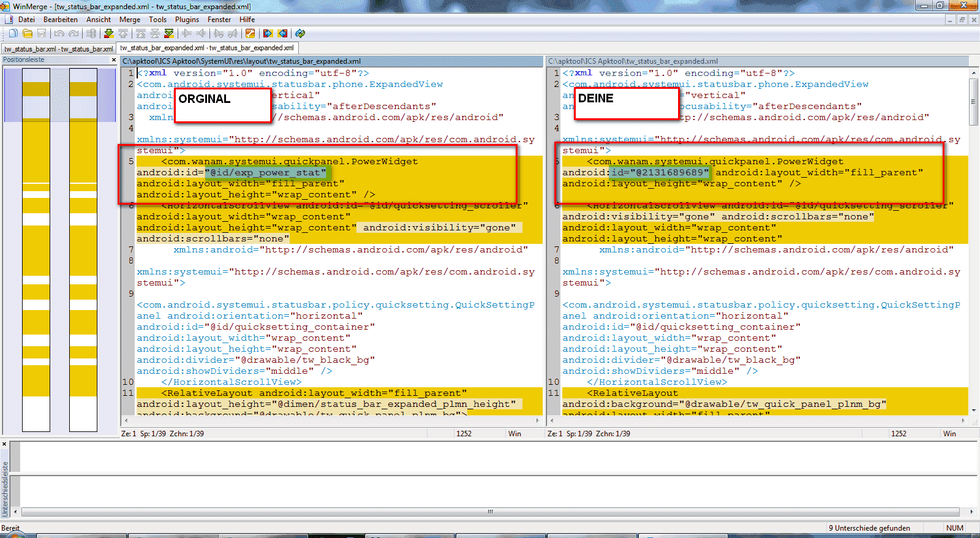This screenshot has height=538, width=980.
Task: Click diff pane's horizontal scrollbar thumb
Action: 490,512
